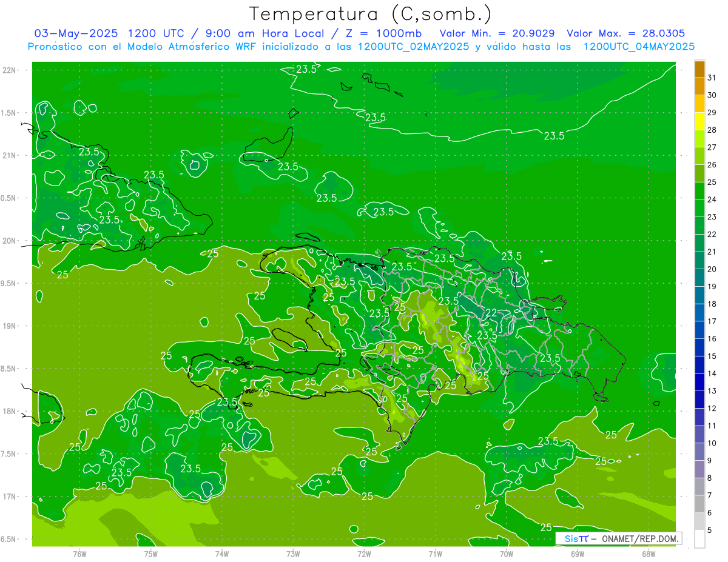
Task: Click the '22N' latitude axis label
Action: tap(9, 70)
